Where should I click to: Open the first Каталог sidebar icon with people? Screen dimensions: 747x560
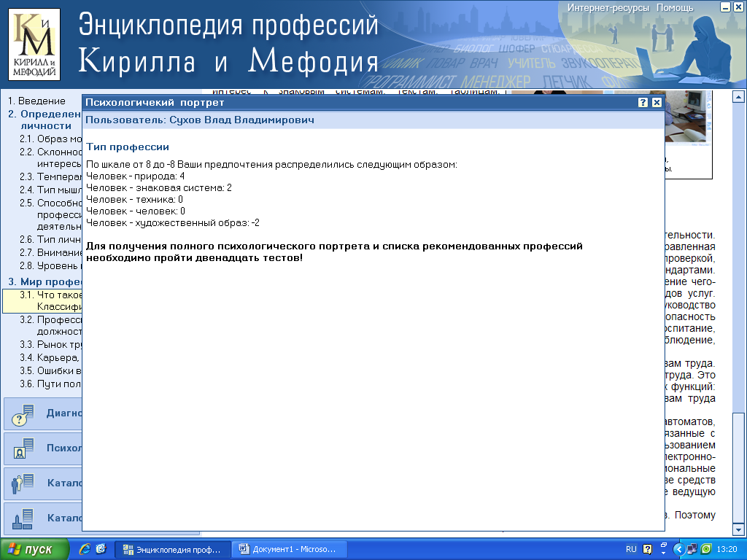[23, 483]
